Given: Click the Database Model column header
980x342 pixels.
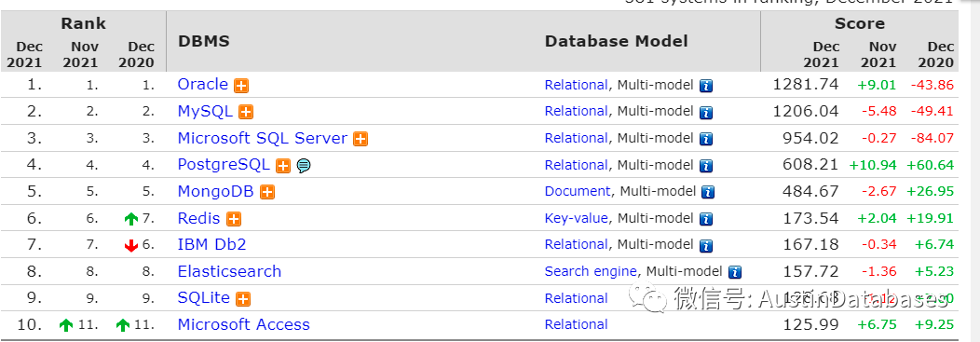Looking at the screenshot, I should [617, 41].
